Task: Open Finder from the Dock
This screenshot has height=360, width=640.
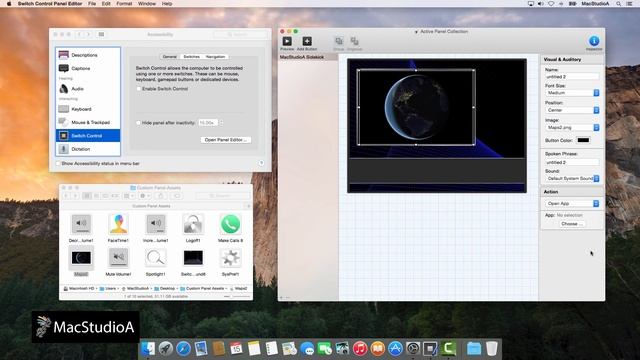Action: pyautogui.click(x=148, y=349)
